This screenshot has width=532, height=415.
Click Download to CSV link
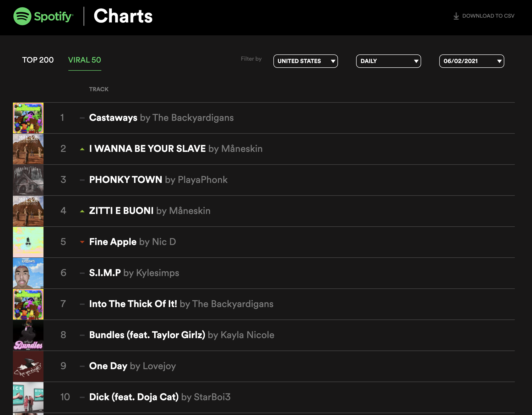click(488, 16)
